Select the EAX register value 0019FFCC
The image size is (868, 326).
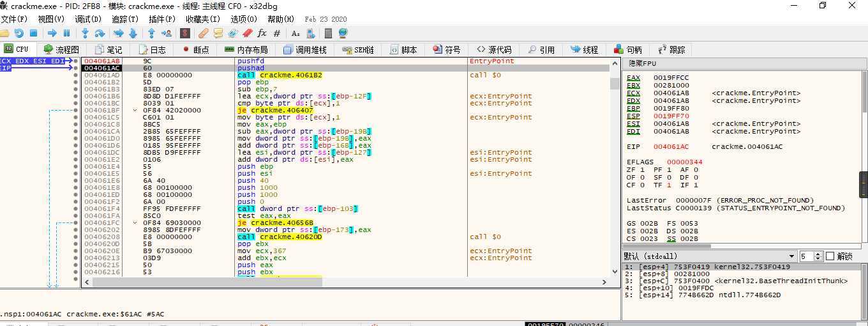[x=671, y=78]
